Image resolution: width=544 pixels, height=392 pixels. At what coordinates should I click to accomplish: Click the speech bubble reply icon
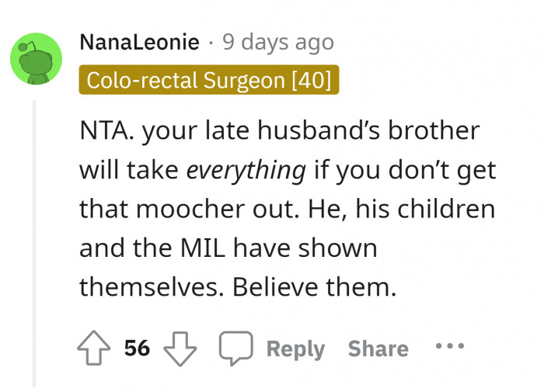coord(235,349)
